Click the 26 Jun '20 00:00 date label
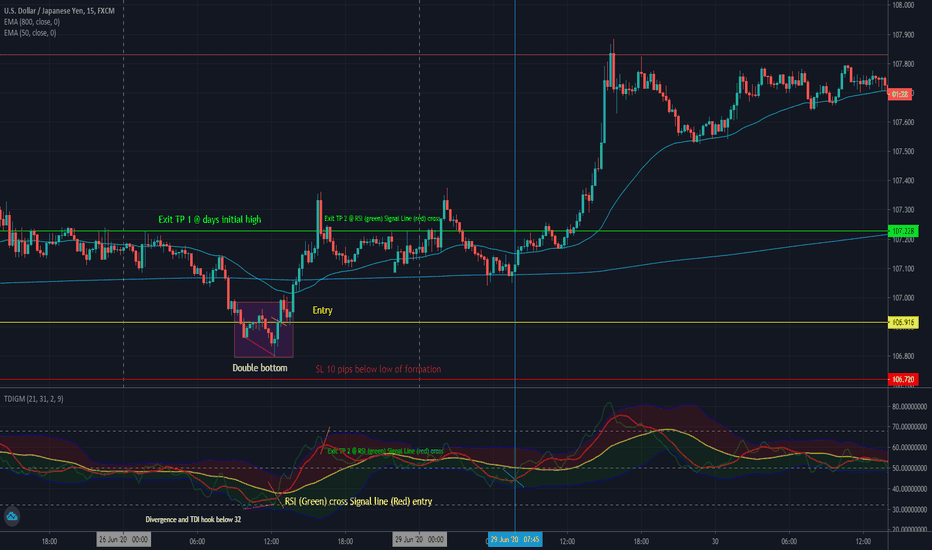This screenshot has height=550, width=932. [124, 540]
